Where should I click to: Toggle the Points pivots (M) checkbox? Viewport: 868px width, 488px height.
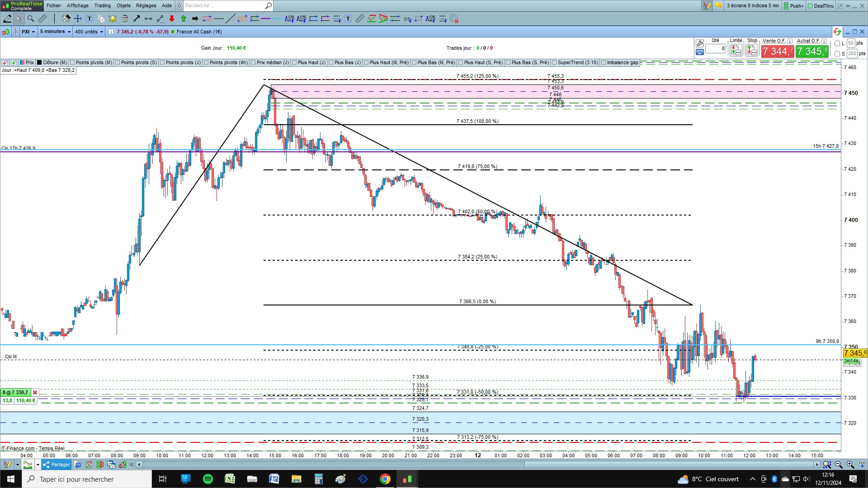point(73,62)
